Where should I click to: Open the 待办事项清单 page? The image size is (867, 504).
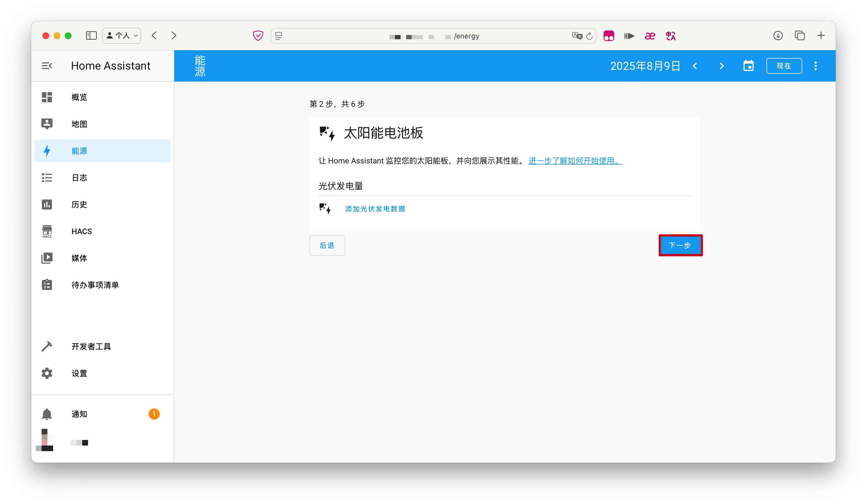[x=95, y=285]
